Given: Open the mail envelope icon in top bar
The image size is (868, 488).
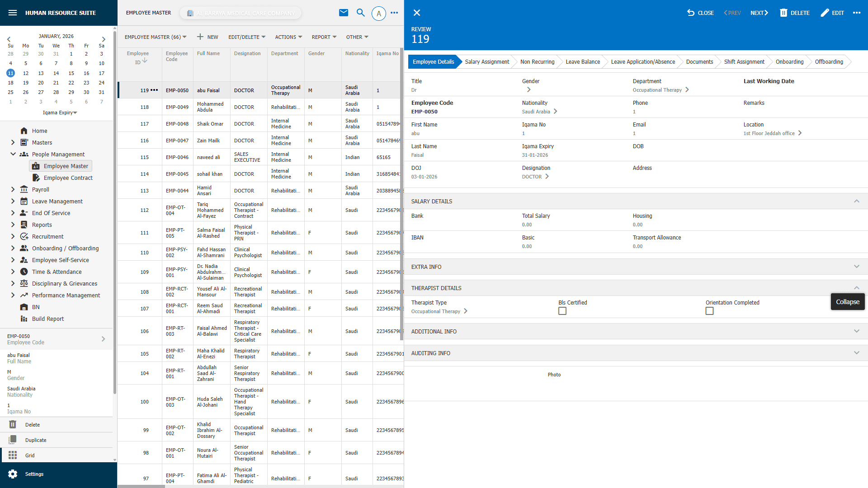Looking at the screenshot, I should [344, 13].
